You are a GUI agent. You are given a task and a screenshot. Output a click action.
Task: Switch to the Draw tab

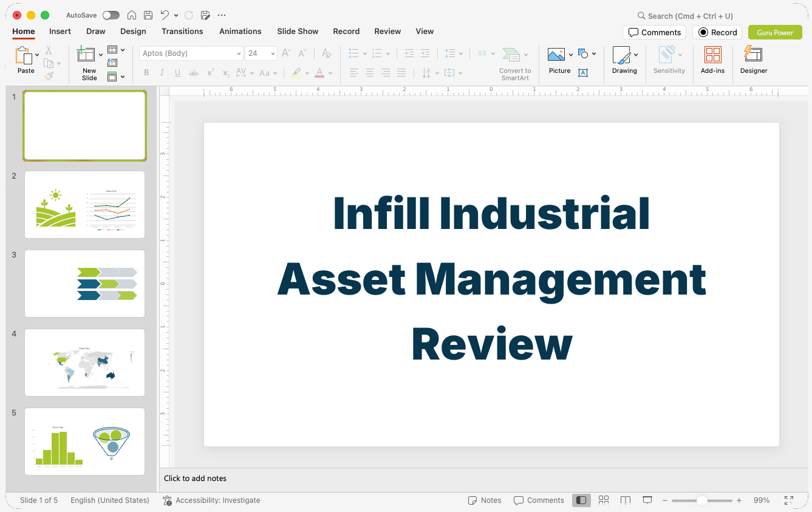pos(96,31)
